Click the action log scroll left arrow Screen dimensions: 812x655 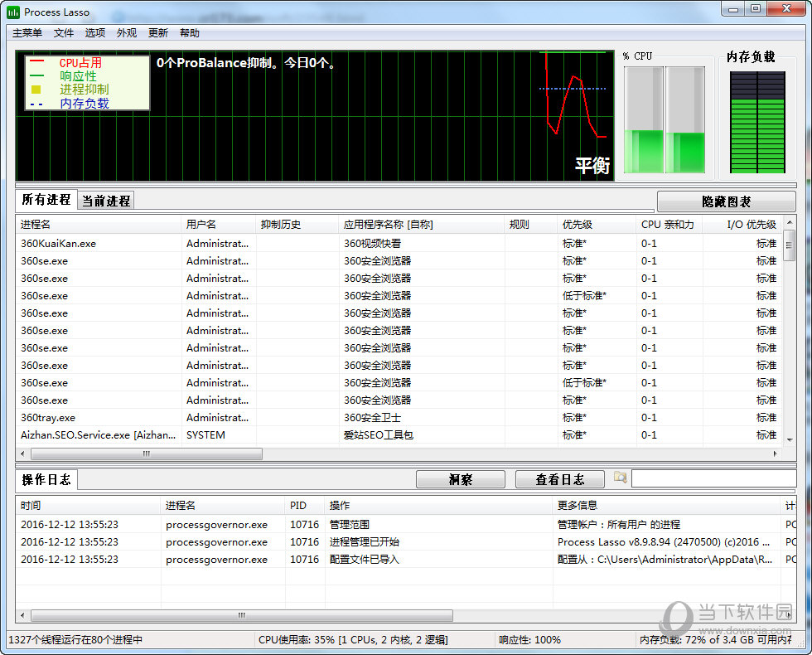(22, 615)
